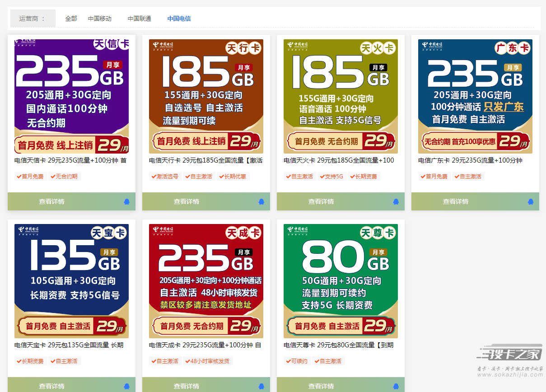Click the 首月免费 tag under 电信天信卡
This screenshot has height=392, width=546.
click(x=30, y=177)
